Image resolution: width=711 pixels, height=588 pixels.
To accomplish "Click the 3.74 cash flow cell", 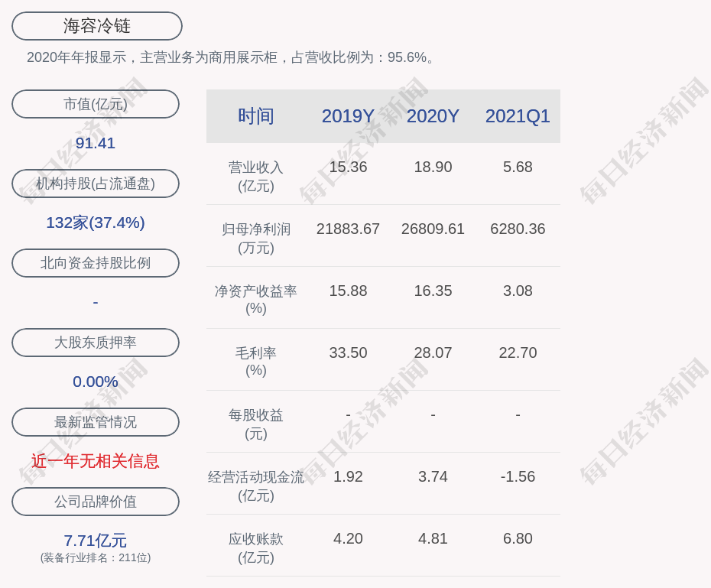I will (x=433, y=476).
